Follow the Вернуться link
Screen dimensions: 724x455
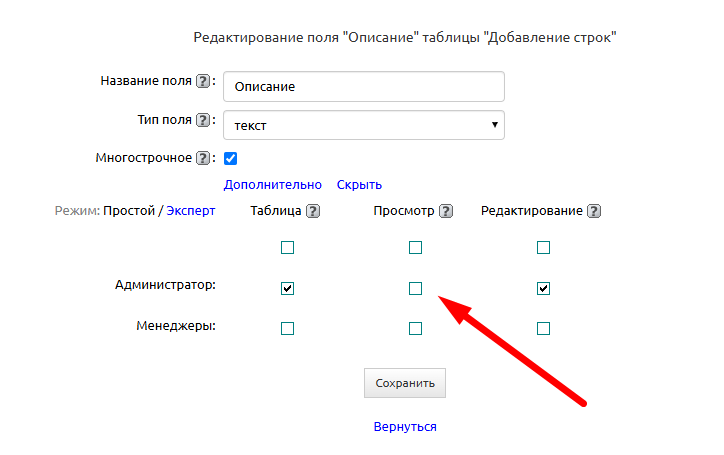[405, 426]
